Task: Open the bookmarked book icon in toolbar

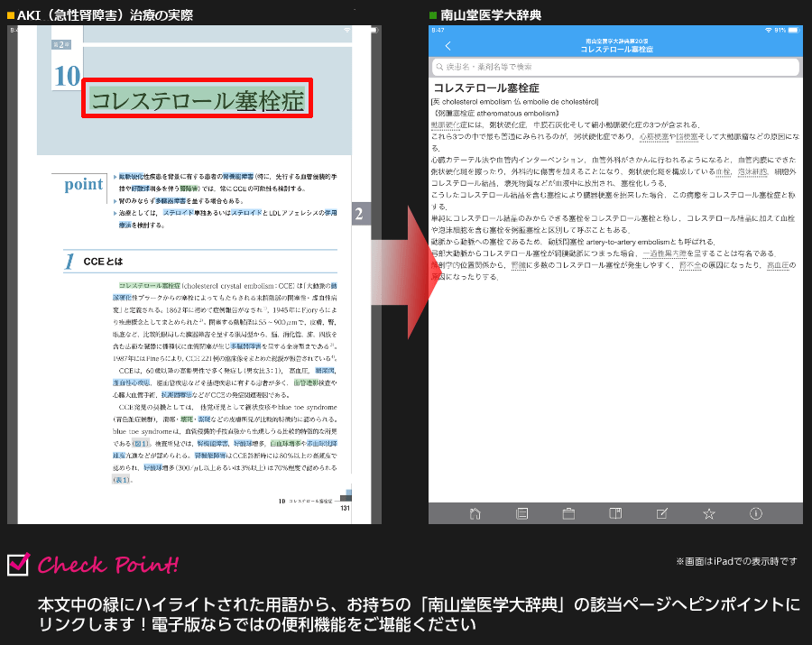Action: [x=615, y=513]
